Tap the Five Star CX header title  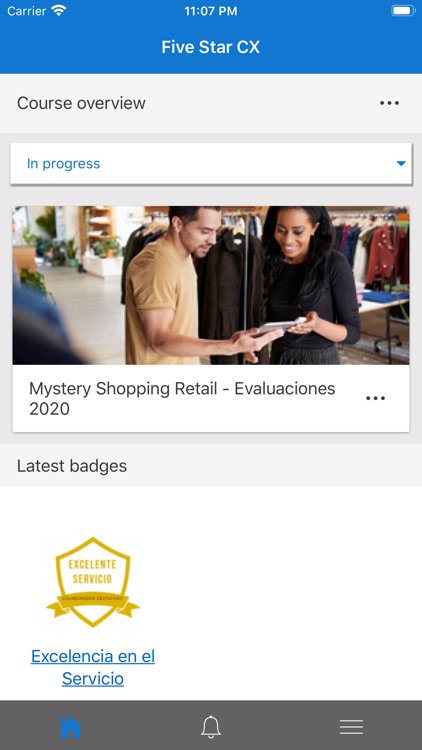tap(211, 47)
